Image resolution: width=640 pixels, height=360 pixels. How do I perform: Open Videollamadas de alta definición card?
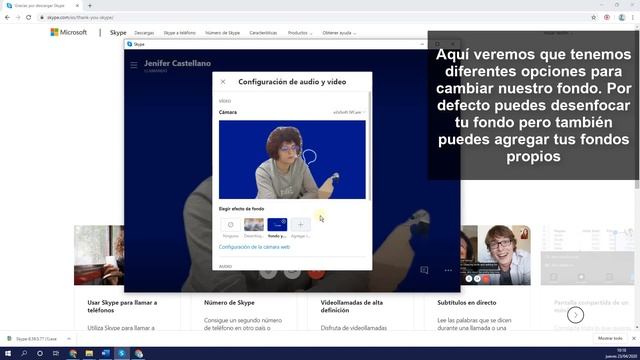pos(351,307)
